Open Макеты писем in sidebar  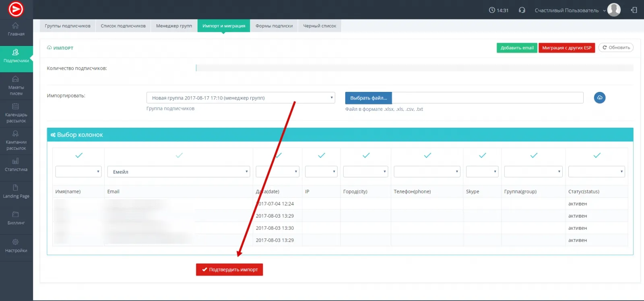(x=16, y=86)
